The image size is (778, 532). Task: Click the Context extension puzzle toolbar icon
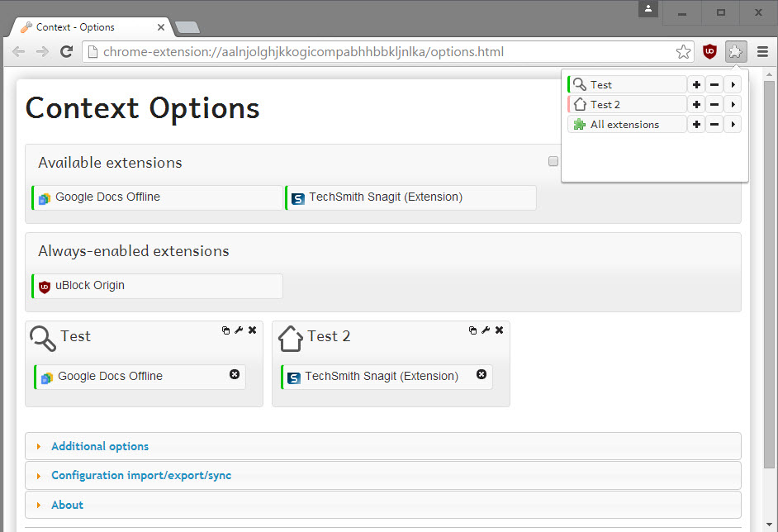736,51
